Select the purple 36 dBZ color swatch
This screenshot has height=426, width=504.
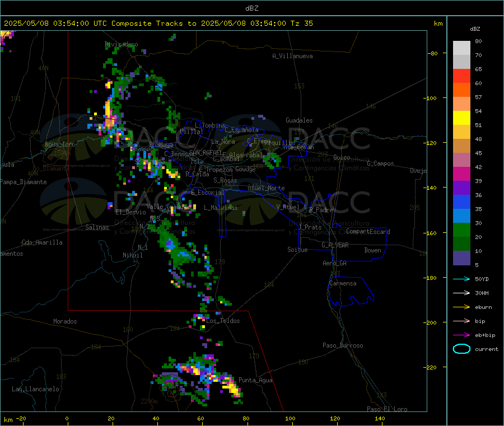coord(461,188)
